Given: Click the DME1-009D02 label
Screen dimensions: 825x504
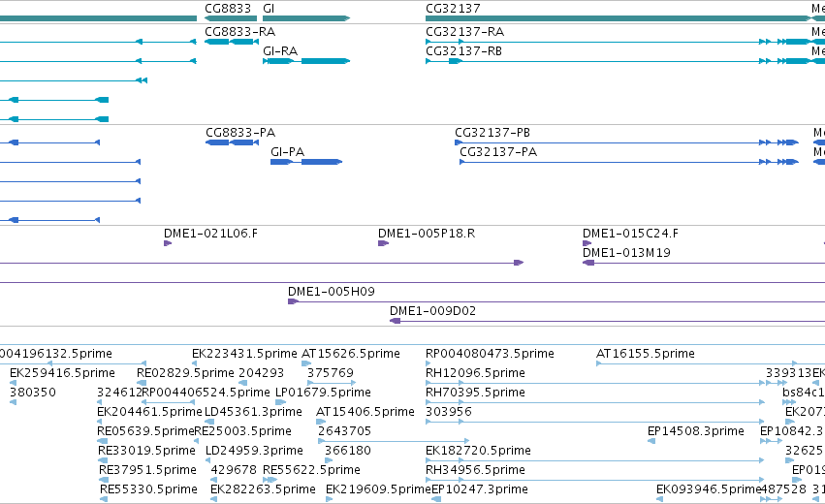Looking at the screenshot, I should pyautogui.click(x=432, y=311).
